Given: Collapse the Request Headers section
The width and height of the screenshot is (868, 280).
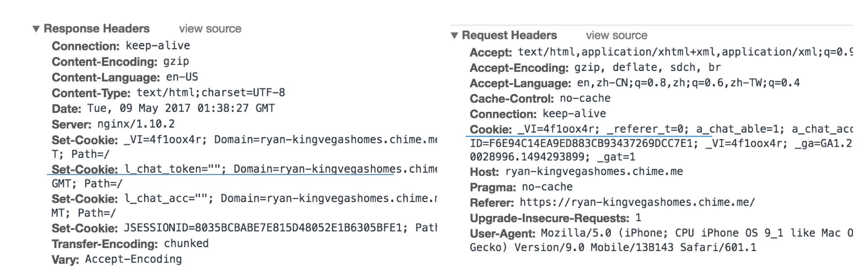Looking at the screenshot, I should tap(454, 35).
